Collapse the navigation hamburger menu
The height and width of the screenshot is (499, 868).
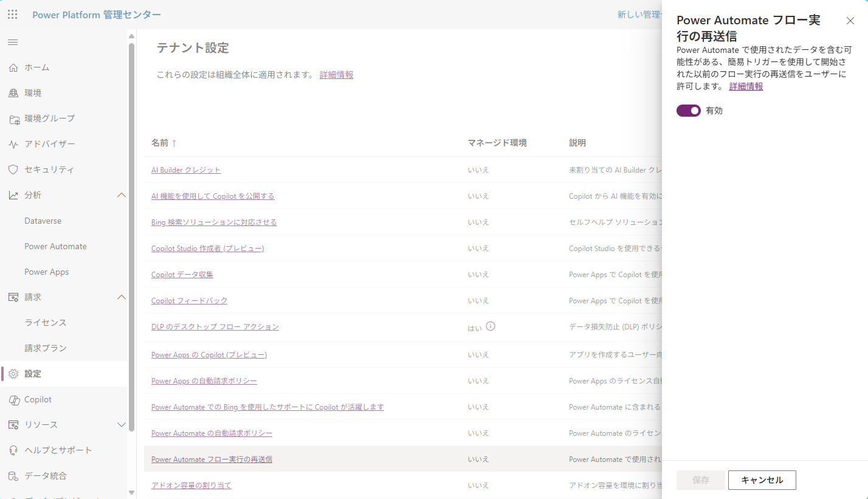[x=13, y=42]
